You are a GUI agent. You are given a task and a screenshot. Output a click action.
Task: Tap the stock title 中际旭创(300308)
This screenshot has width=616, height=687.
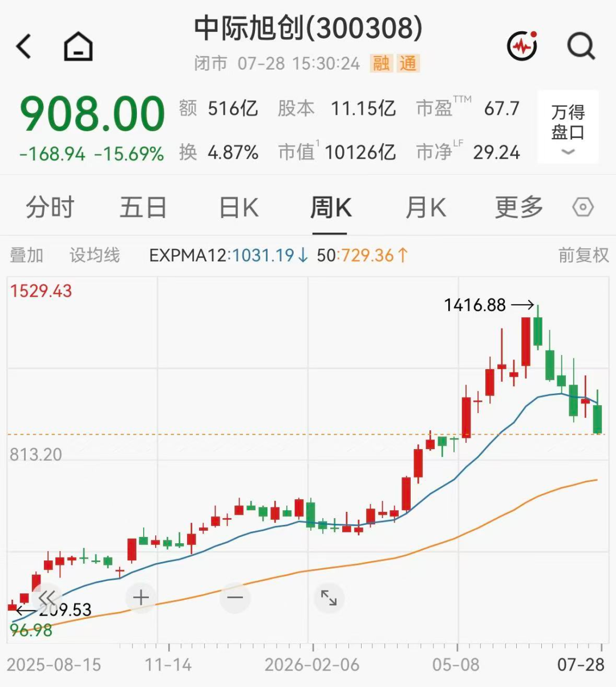click(x=309, y=27)
